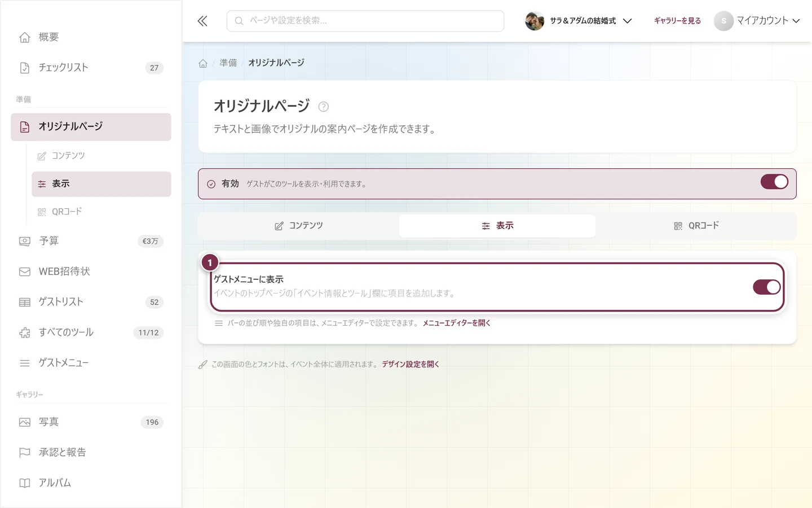Viewport: 812px width, 508px height.
Task: Click the picture icon beside 写真
Action: tap(25, 422)
